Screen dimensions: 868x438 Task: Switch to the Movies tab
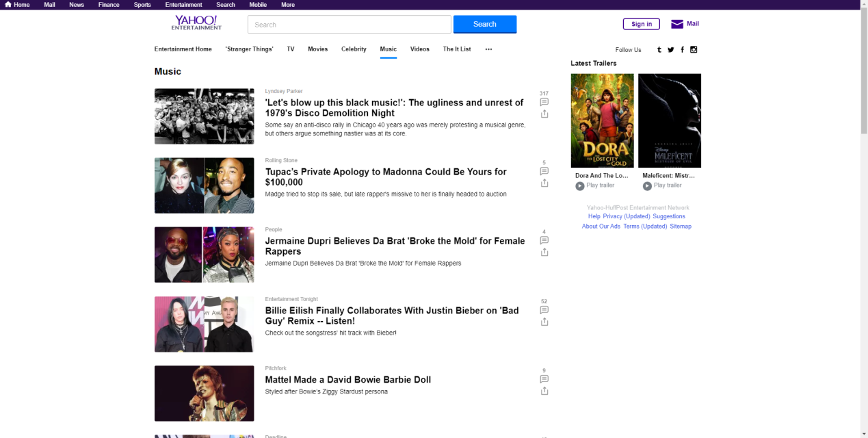[317, 49]
